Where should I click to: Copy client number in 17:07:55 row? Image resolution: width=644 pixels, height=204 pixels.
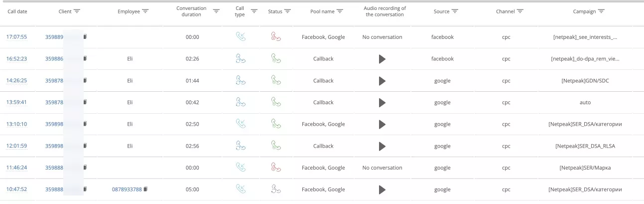(x=85, y=36)
